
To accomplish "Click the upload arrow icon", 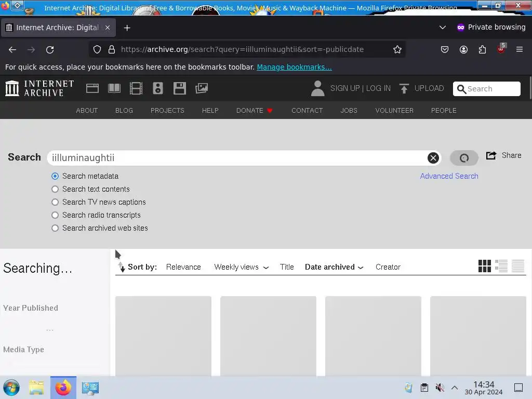I will [x=404, y=88].
